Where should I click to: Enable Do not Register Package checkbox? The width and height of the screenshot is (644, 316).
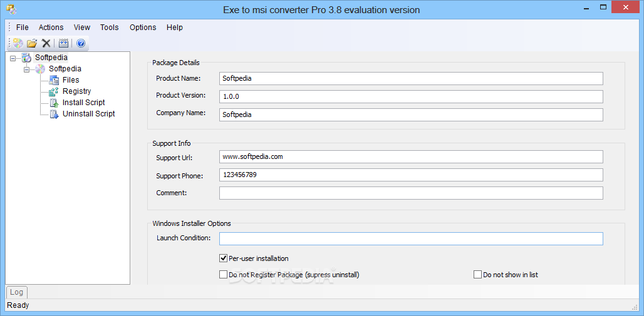point(224,275)
